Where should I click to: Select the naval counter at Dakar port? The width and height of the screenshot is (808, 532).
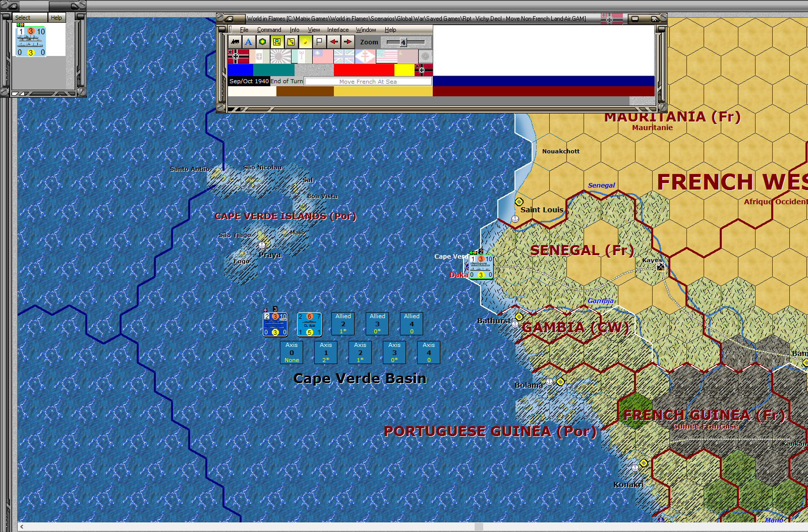481,267
